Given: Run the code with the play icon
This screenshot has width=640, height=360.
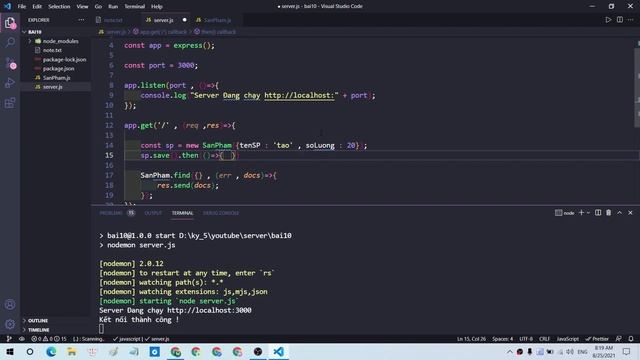Looking at the screenshot, I should tap(608, 20).
